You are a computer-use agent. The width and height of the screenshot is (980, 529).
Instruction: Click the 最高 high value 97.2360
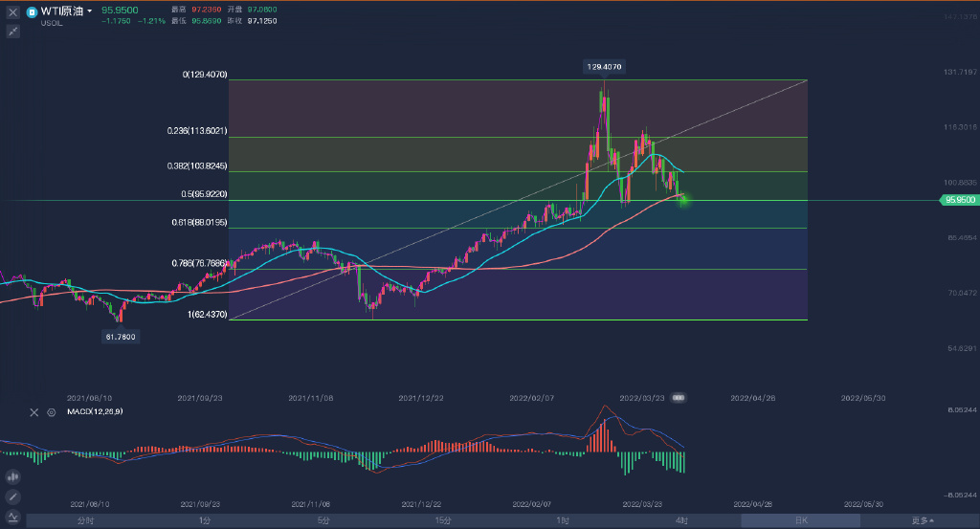coord(207,10)
